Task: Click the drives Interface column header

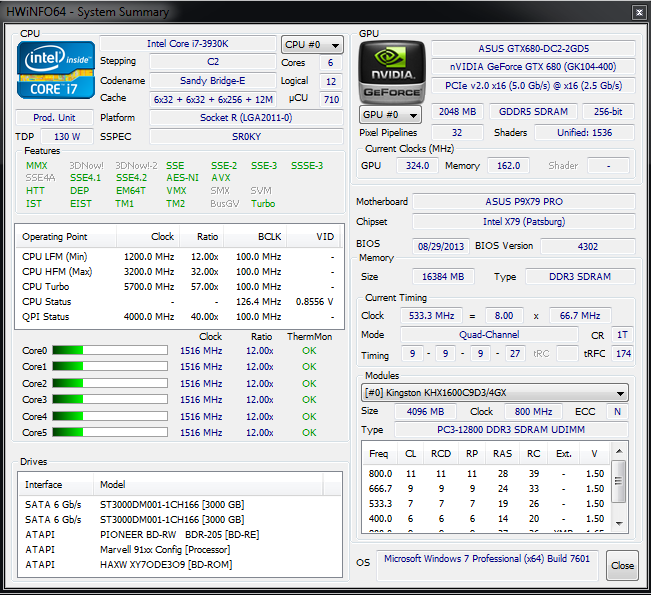Action: coord(56,485)
